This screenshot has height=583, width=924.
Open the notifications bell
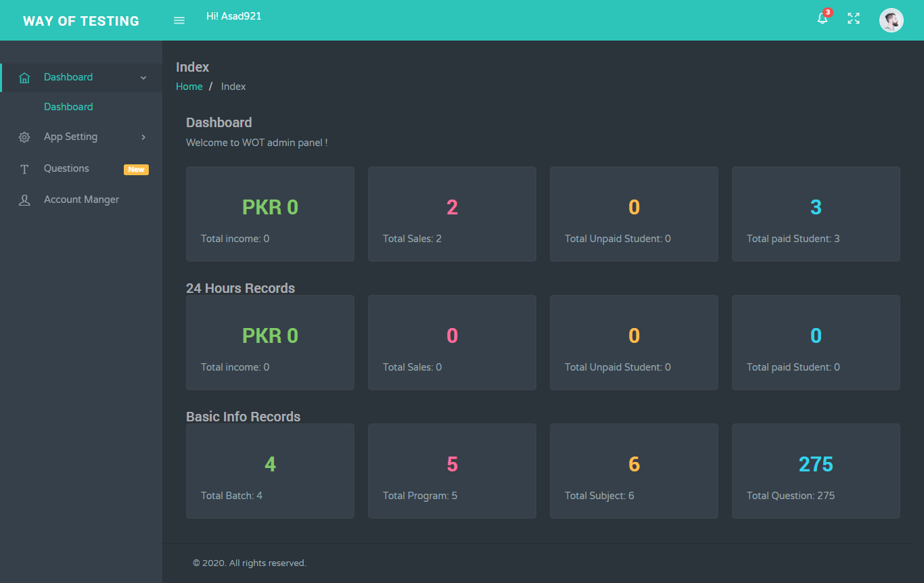[x=822, y=20]
